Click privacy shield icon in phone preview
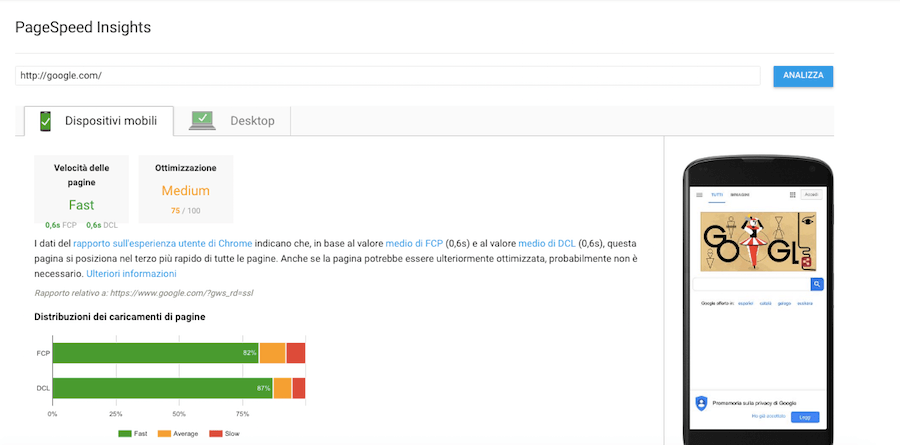The width and height of the screenshot is (900, 445). coord(701,402)
